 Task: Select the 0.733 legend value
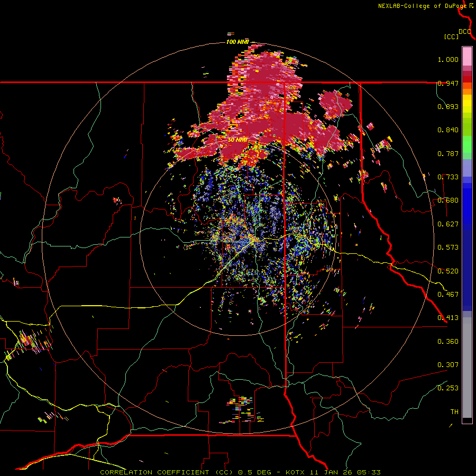(x=448, y=177)
